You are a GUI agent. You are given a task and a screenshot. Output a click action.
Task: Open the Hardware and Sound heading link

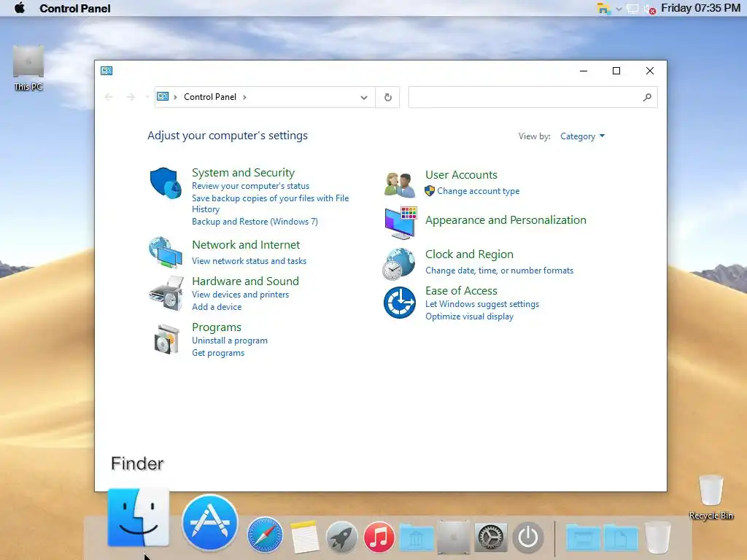(x=245, y=281)
